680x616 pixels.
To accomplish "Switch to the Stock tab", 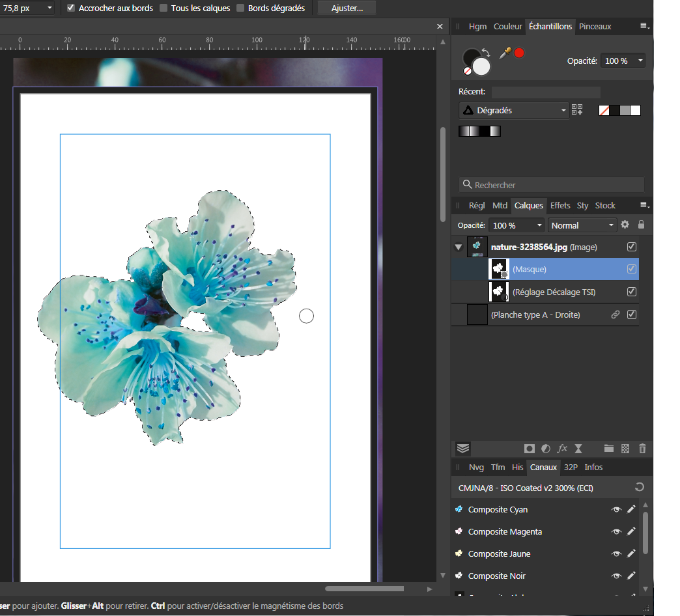I will tap(605, 206).
